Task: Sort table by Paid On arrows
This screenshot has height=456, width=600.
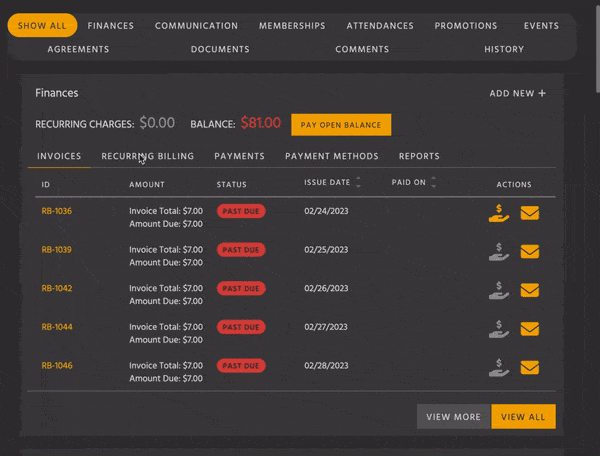Action: click(x=434, y=182)
